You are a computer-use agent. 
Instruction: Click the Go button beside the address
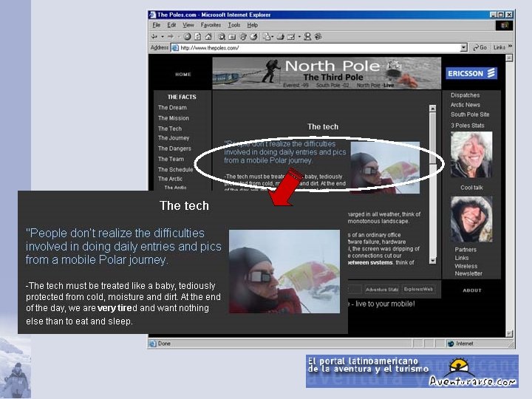pos(480,48)
